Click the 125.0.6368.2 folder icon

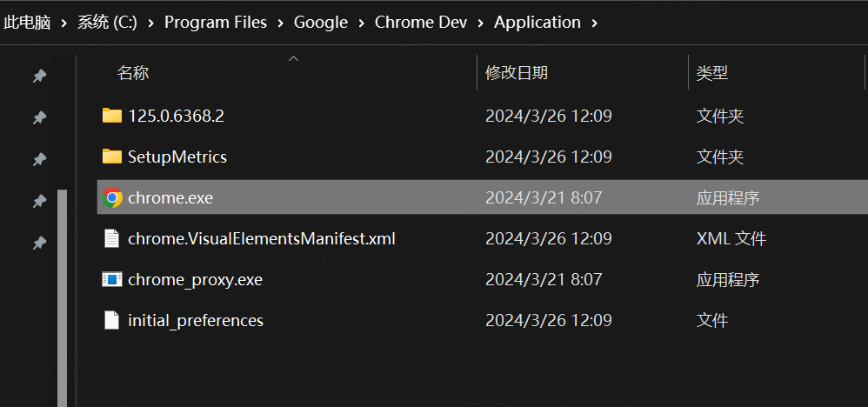tap(111, 116)
